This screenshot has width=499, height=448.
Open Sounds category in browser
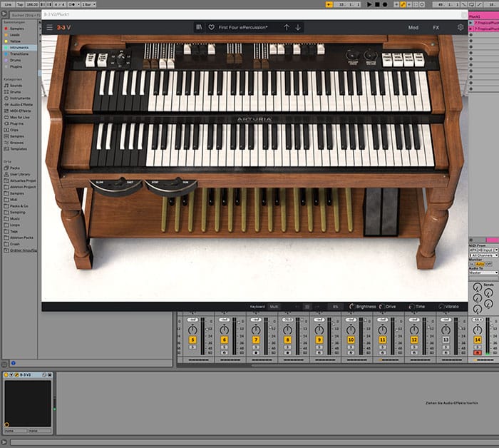tap(16, 86)
